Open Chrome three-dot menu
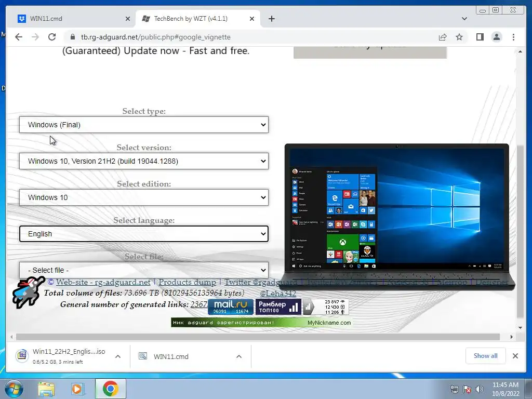The image size is (532, 399). pyautogui.click(x=513, y=37)
